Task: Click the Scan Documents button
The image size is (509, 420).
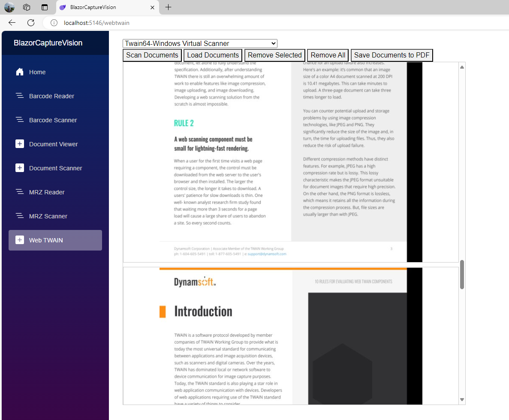Action: click(152, 55)
